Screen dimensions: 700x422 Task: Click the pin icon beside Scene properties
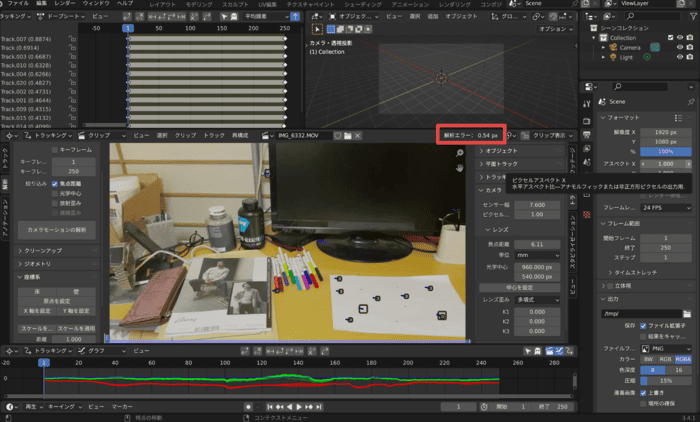tap(689, 101)
